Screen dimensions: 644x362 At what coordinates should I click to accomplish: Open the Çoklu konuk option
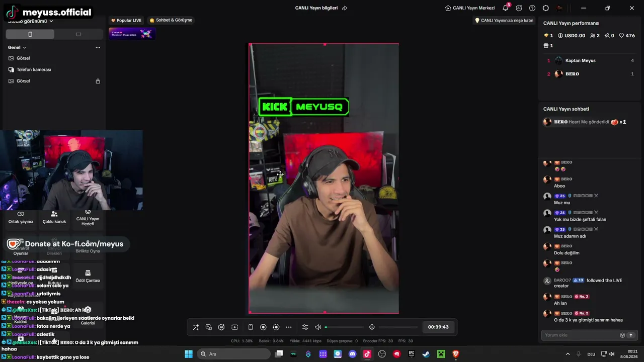(54, 217)
